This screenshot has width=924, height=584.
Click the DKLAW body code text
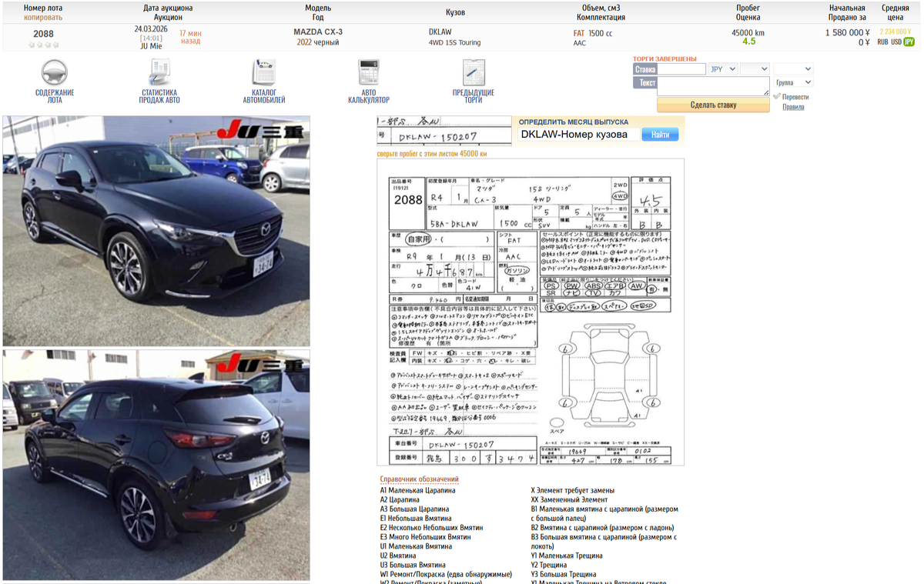440,32
